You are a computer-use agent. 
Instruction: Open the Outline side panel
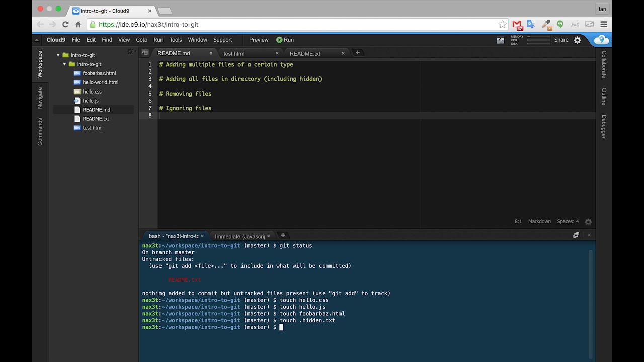point(604,96)
